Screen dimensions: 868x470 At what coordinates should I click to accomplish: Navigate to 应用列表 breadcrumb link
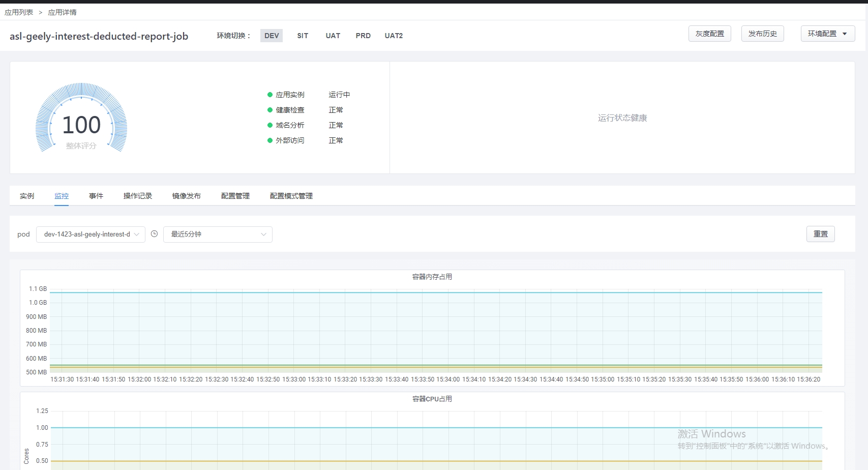[19, 12]
